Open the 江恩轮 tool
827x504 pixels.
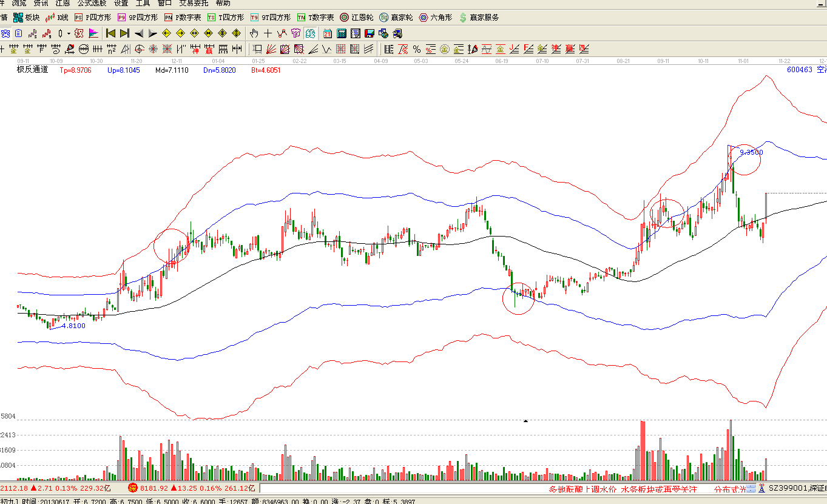click(357, 18)
